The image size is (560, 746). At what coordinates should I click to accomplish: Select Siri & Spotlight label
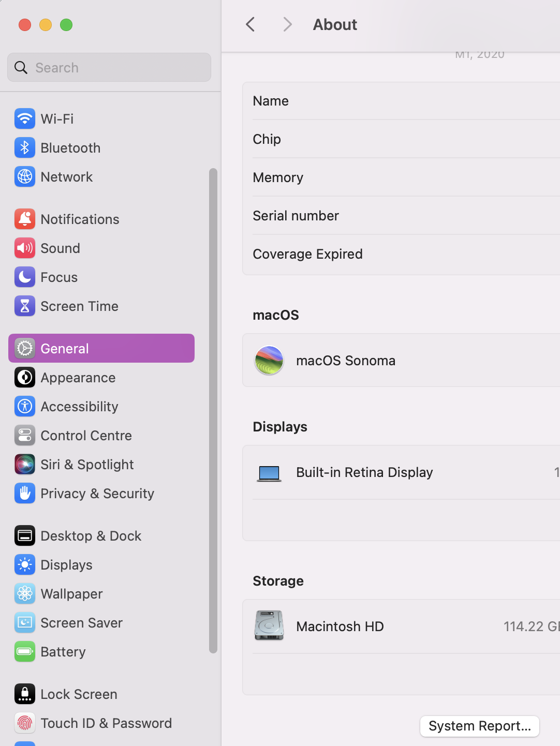pos(87,465)
